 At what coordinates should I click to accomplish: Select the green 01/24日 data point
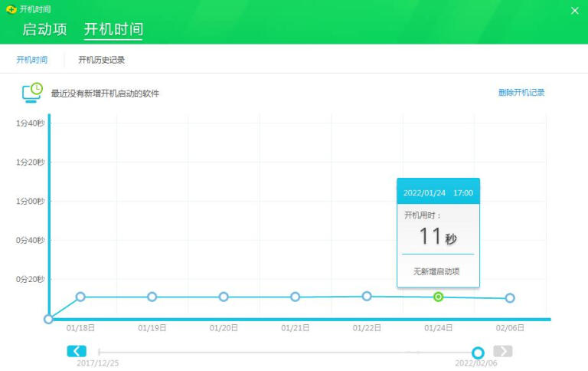point(438,297)
